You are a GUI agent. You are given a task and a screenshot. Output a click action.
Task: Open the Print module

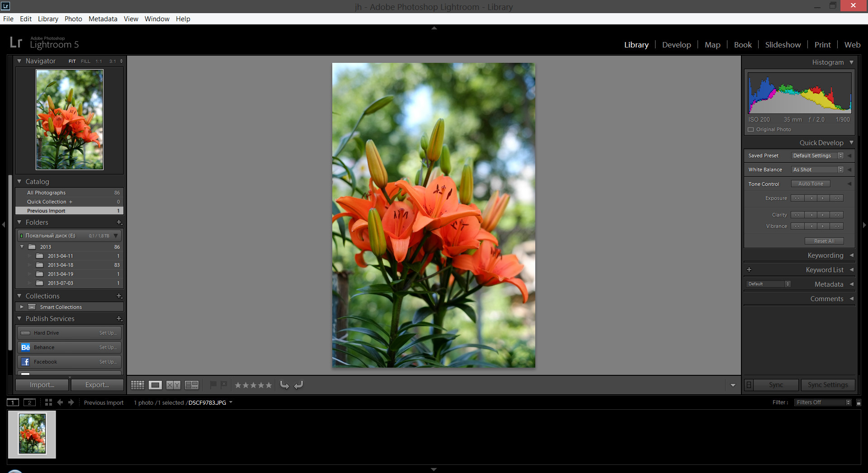(823, 45)
